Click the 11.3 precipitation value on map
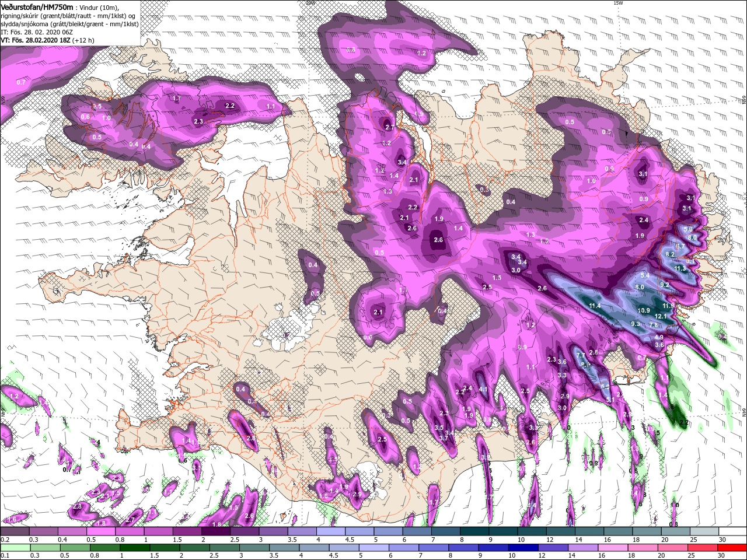Screen dimensions: 747x560 coord(680,268)
